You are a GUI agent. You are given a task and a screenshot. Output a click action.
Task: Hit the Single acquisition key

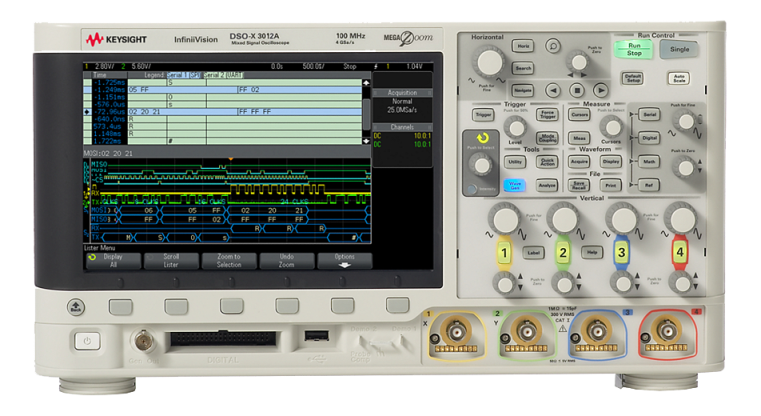pos(679,50)
